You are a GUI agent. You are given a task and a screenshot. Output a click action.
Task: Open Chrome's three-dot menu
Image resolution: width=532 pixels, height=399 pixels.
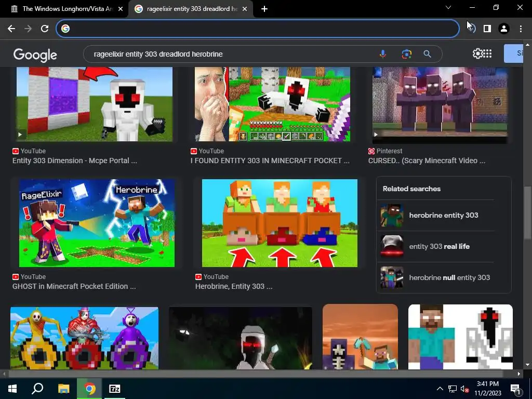tap(521, 29)
